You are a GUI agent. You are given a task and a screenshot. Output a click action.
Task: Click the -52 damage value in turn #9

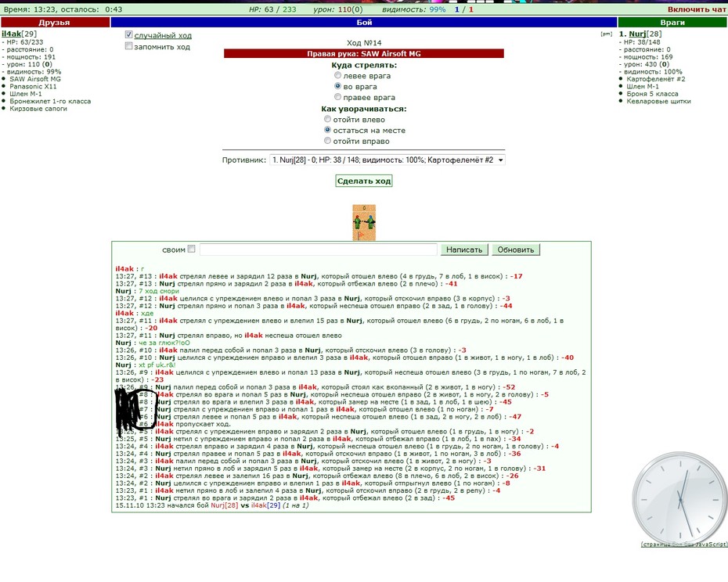point(507,387)
